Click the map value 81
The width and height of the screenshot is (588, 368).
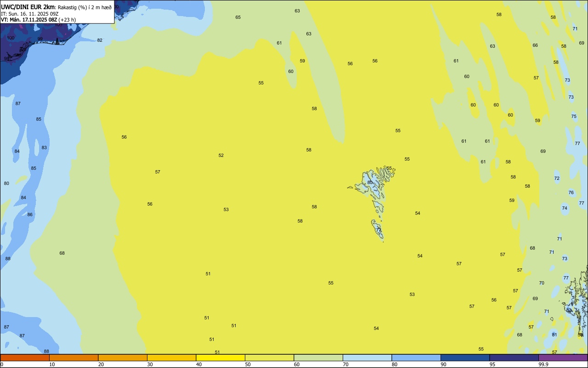pyautogui.click(x=554, y=335)
